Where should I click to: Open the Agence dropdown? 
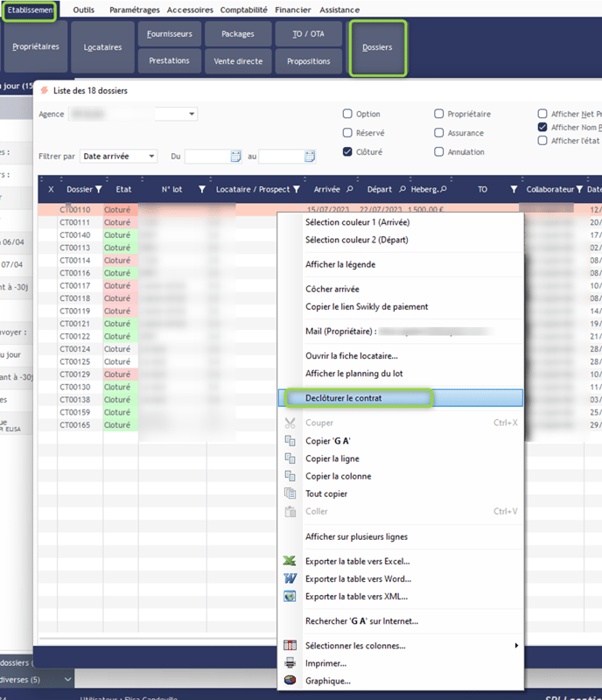(192, 114)
